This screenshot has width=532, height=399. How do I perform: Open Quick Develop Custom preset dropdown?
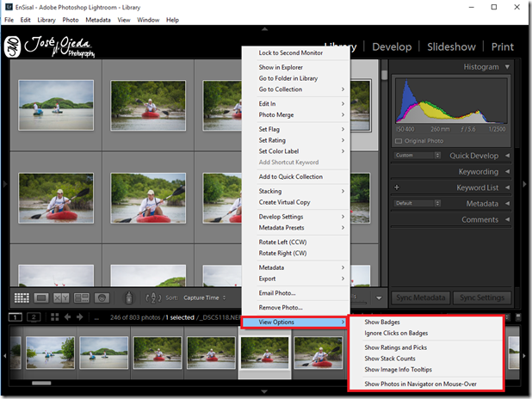click(x=418, y=156)
